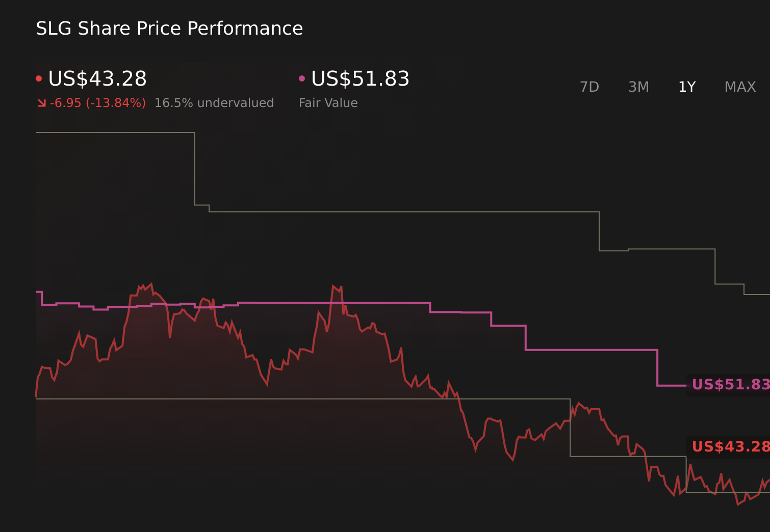Expand the -6.95 (-13.84%) change details
Screen dimensions: 770x532
(x=97, y=102)
